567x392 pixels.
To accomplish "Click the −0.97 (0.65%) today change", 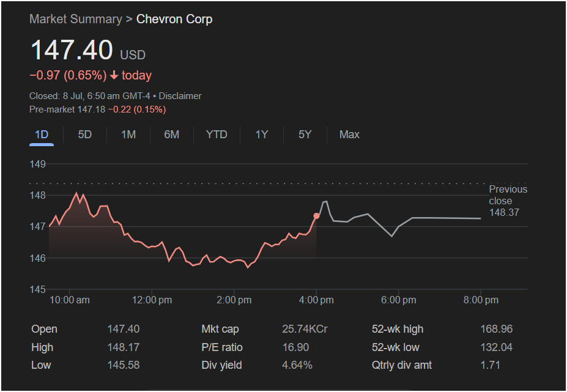I will click(x=91, y=75).
